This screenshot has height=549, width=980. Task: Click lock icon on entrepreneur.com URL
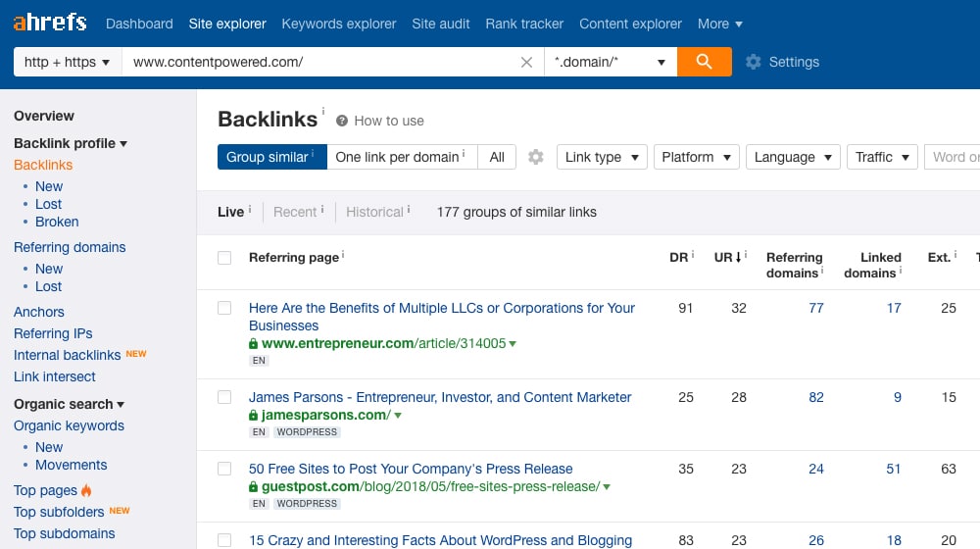(253, 343)
